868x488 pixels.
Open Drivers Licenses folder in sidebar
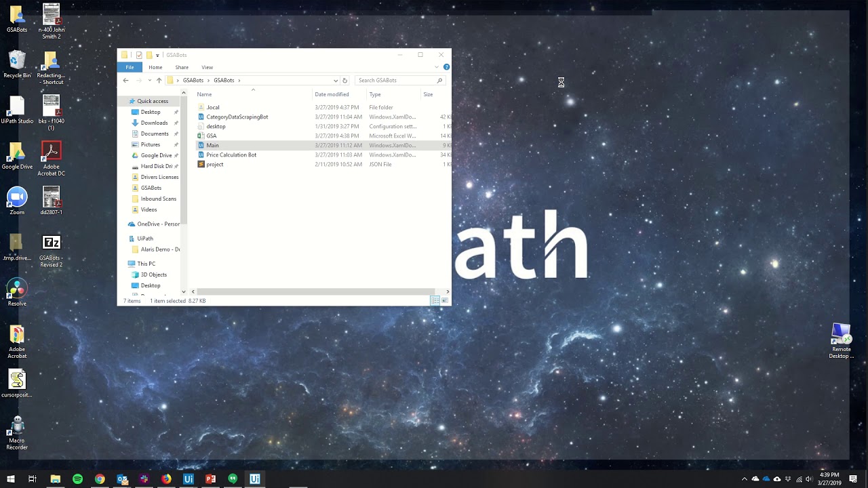[x=159, y=177]
